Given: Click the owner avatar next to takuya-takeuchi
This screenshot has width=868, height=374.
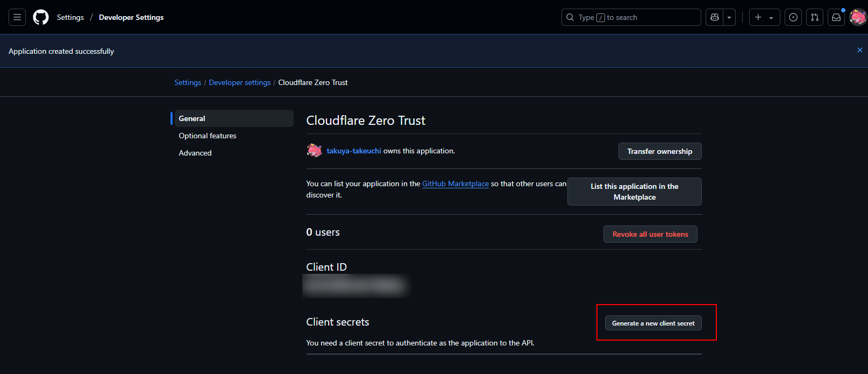Looking at the screenshot, I should click(x=314, y=151).
